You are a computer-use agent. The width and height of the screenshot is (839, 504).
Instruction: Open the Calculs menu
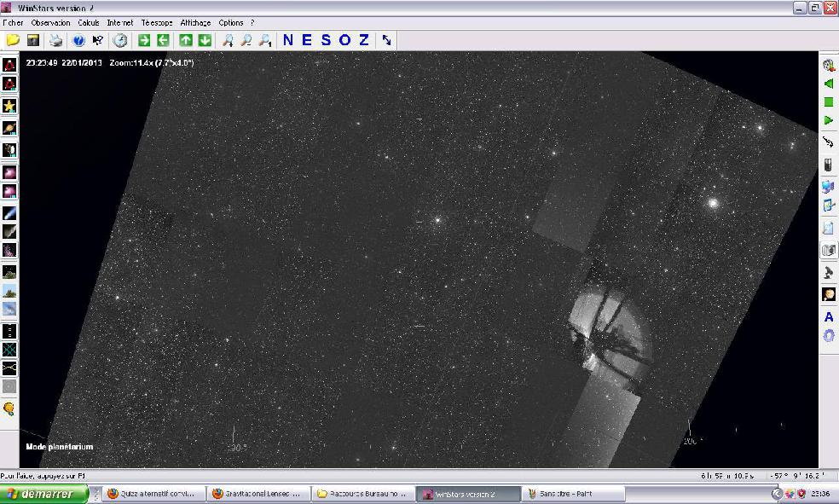(x=89, y=22)
